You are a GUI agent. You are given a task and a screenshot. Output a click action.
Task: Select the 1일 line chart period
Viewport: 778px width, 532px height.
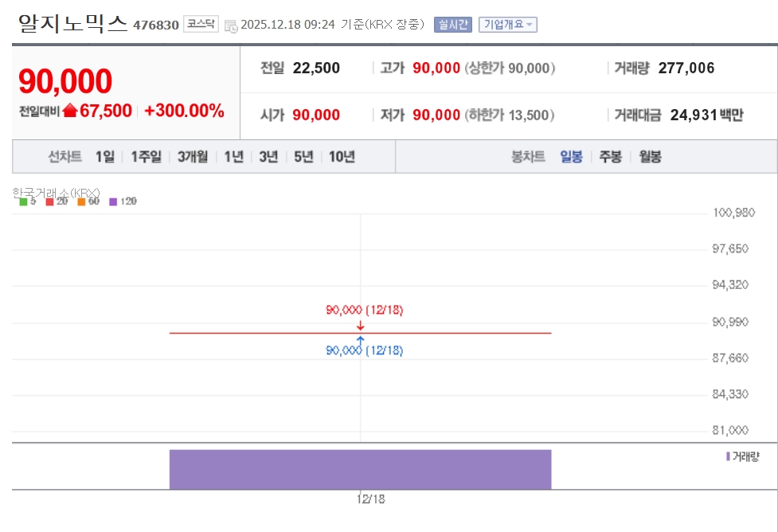pyautogui.click(x=105, y=157)
